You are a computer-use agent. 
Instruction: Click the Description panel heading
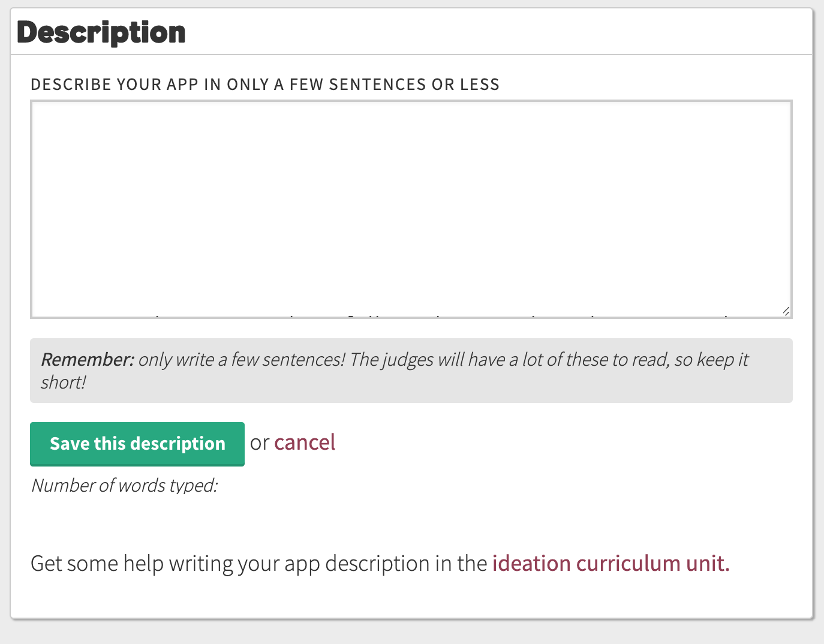pos(101,32)
